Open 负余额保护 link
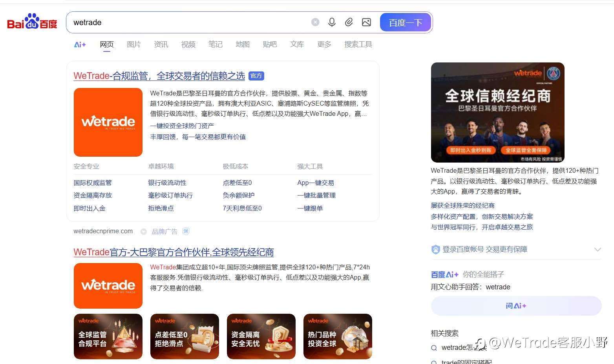Viewport: 614px width, 364px height. tap(239, 196)
